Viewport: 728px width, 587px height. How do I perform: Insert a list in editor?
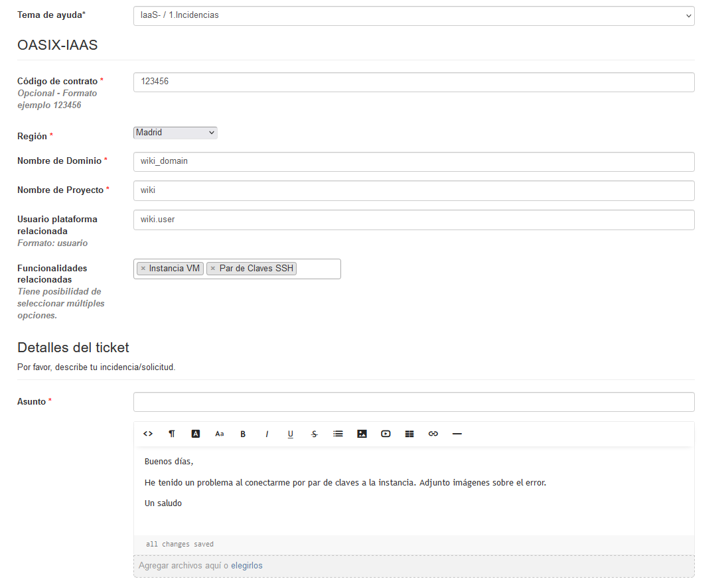[338, 434]
